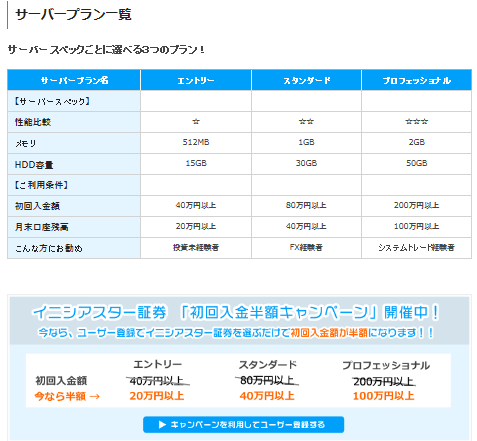Click the struck-through 40万円以上 in banner
This screenshot has width=477, height=441.
[157, 380]
